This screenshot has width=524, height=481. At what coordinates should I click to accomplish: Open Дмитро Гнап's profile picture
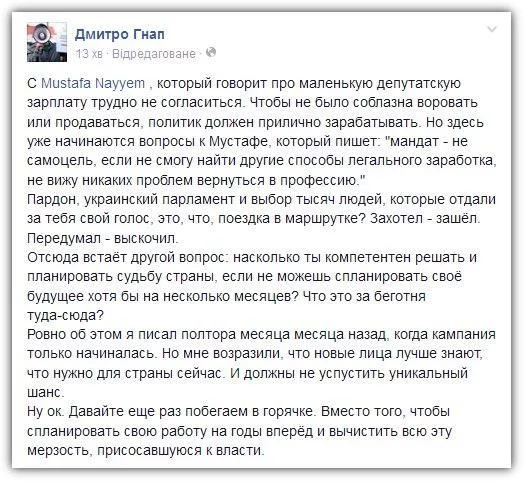[x=47, y=42]
